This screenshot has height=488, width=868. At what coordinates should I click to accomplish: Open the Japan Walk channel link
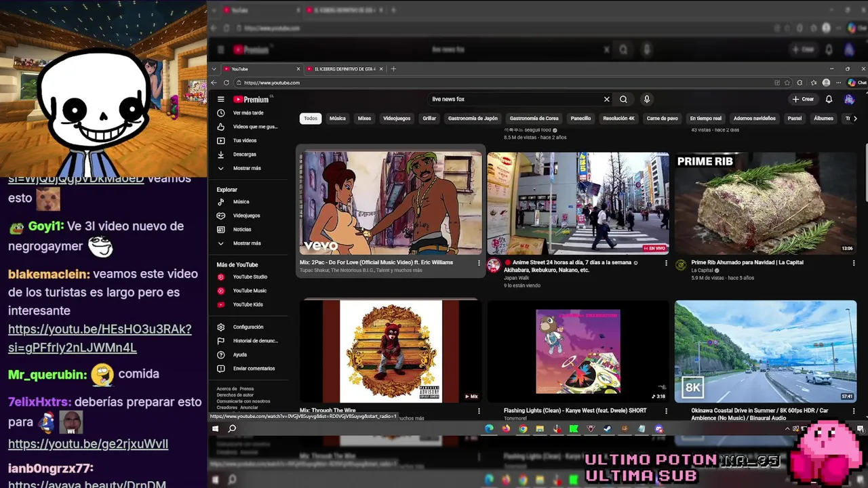[x=516, y=278]
